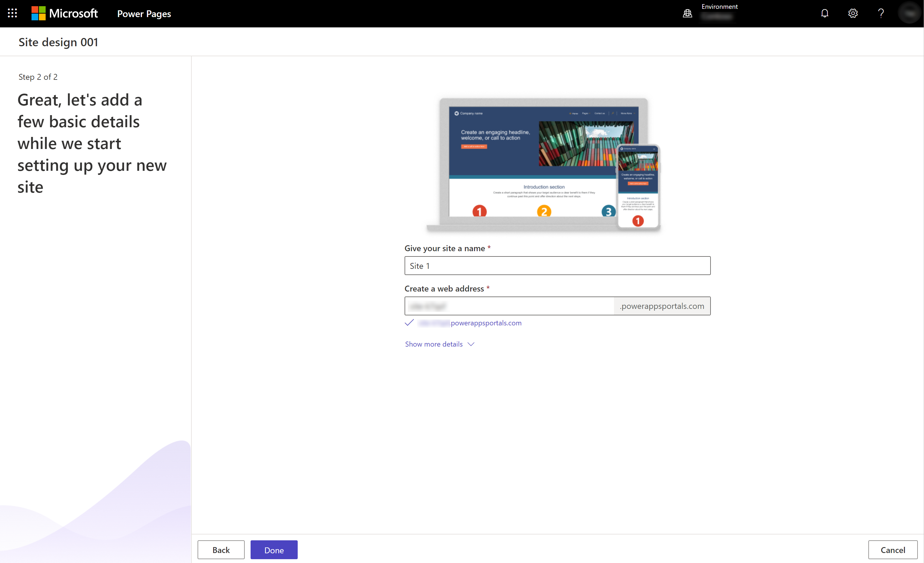Image resolution: width=924 pixels, height=563 pixels.
Task: Click the site name input field
Action: (x=558, y=265)
